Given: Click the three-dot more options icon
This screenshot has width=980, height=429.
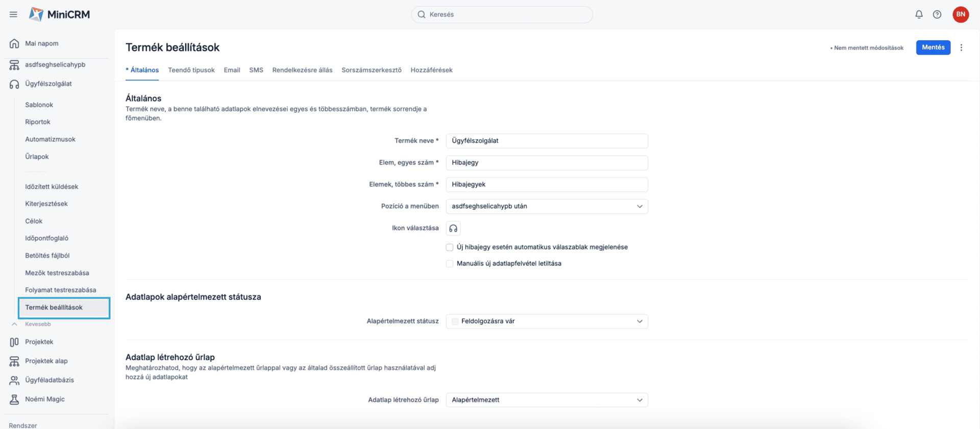Looking at the screenshot, I should click(961, 47).
